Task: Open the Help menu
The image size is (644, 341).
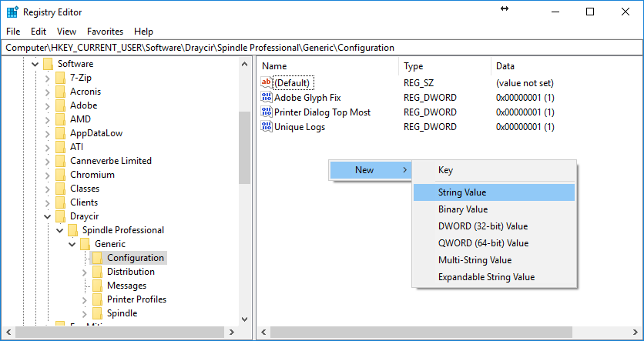Action: 143,32
